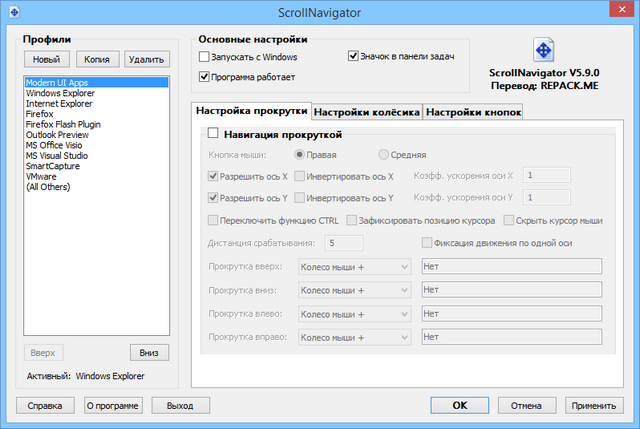Switch to Настройки кнопок tab
Screen dimensions: 640x429
click(473, 112)
